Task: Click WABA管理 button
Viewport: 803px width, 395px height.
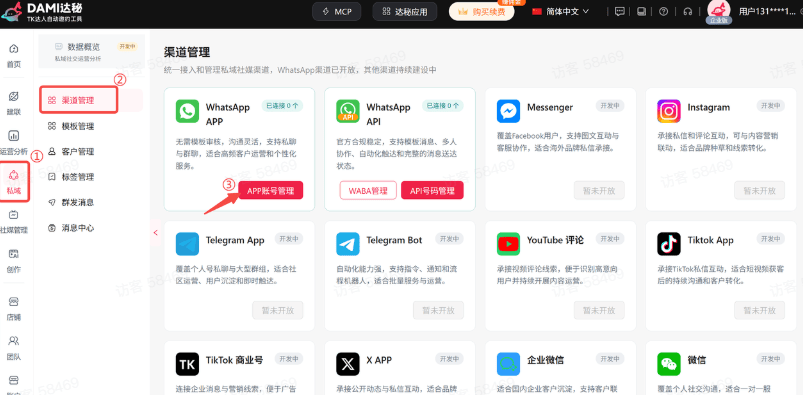Action: coord(368,191)
